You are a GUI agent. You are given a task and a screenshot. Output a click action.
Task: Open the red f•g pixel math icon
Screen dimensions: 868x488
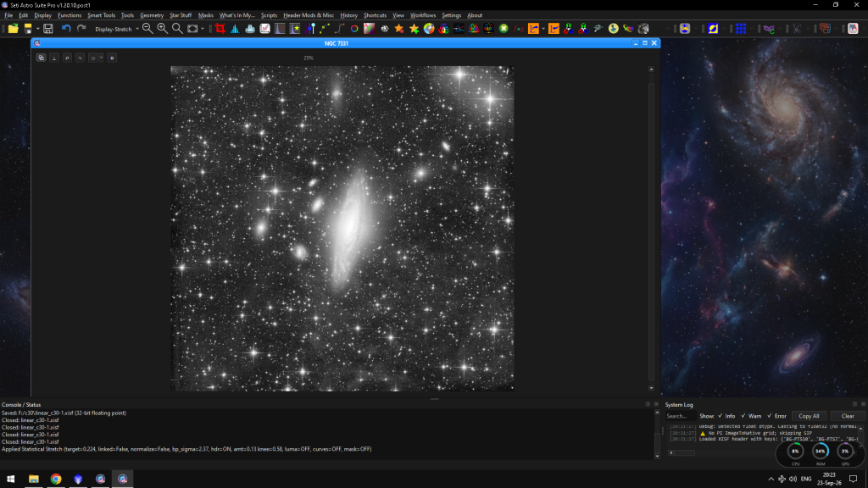coord(519,29)
